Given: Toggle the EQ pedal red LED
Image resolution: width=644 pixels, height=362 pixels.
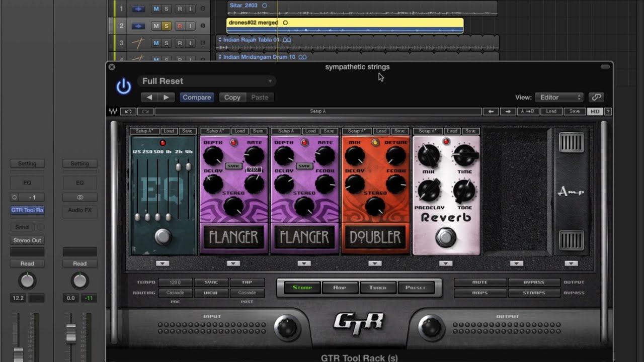Looking at the screenshot, I should pos(163,143).
